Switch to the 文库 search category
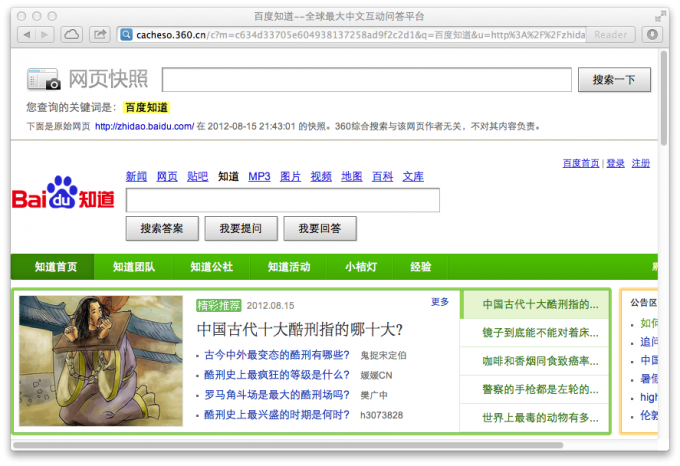This screenshot has width=680, height=466. [x=413, y=176]
